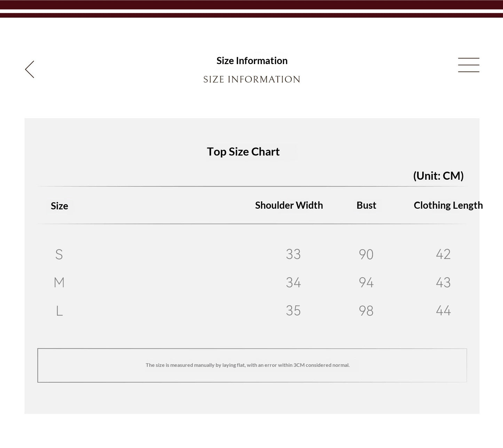Click bust value 94 for M
Image resolution: width=503 pixels, height=448 pixels.
pyautogui.click(x=366, y=282)
